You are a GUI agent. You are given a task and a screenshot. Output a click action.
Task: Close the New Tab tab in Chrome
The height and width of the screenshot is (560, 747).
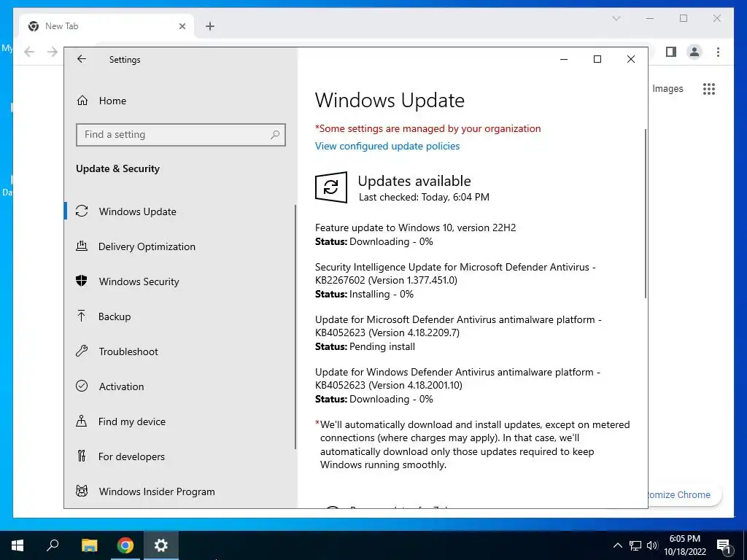[182, 26]
